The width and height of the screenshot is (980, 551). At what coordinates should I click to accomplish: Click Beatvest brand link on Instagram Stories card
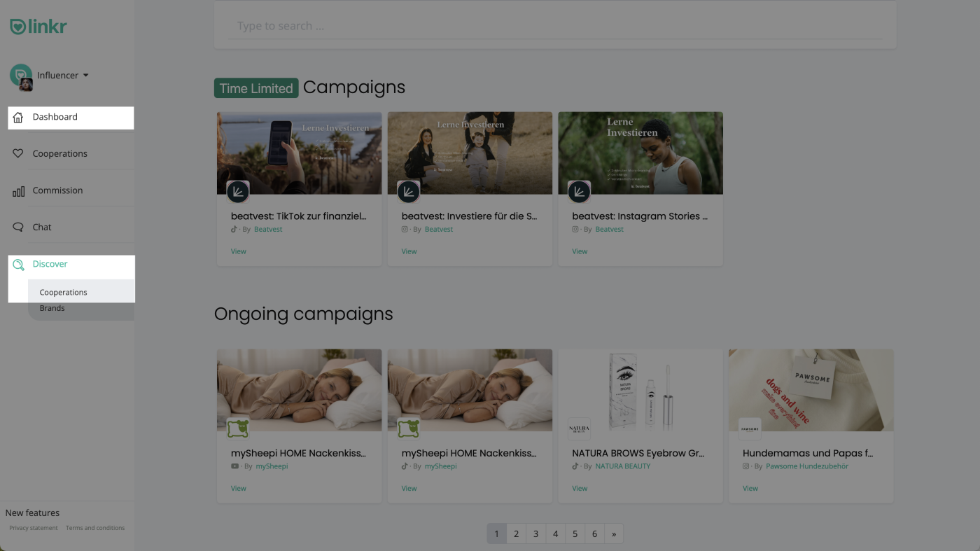tap(609, 230)
